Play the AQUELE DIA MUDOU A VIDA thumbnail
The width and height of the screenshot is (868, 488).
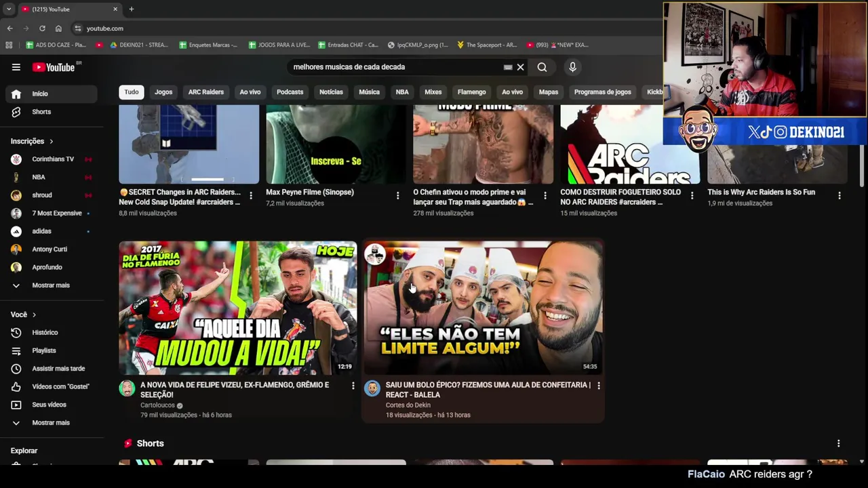click(238, 308)
